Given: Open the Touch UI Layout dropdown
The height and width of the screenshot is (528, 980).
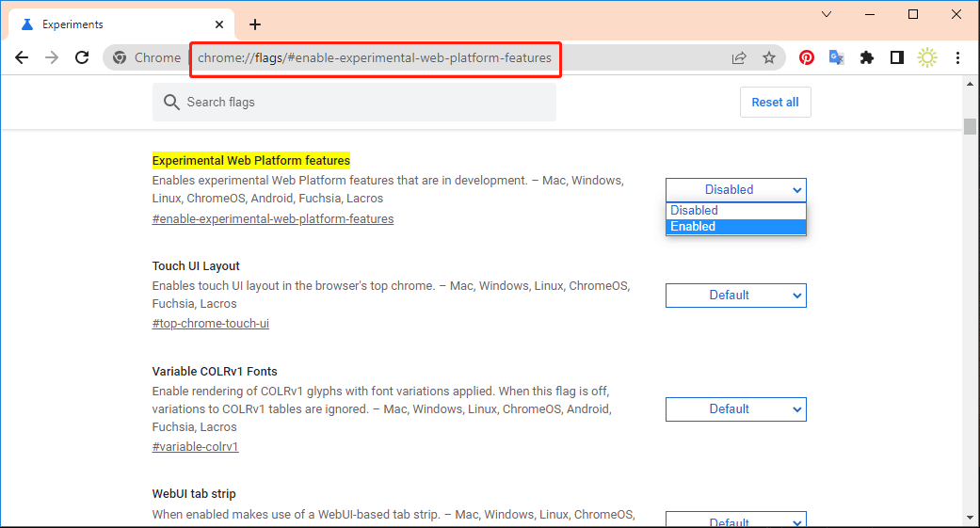Looking at the screenshot, I should pos(735,296).
